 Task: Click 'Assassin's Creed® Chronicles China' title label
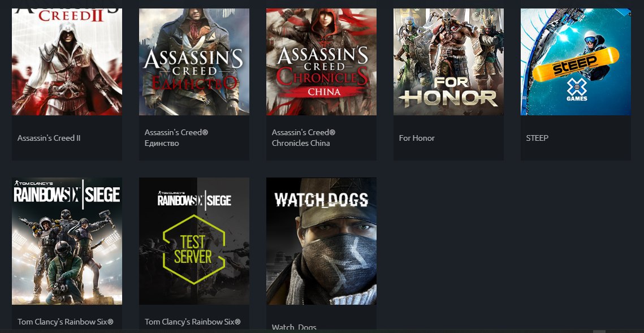304,138
